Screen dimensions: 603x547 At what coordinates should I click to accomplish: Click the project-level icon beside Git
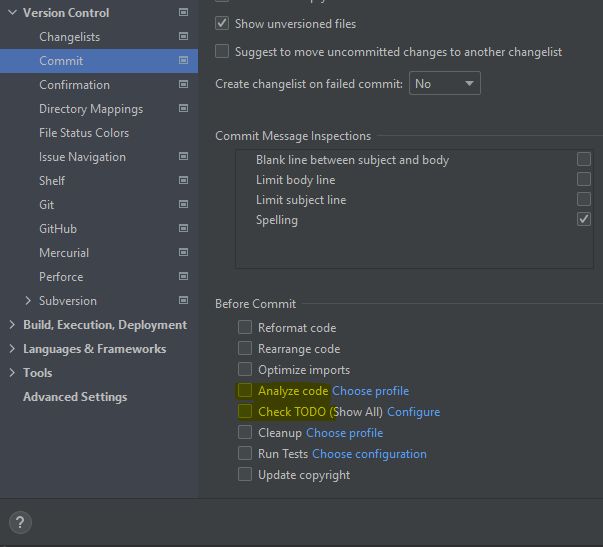tap(183, 204)
